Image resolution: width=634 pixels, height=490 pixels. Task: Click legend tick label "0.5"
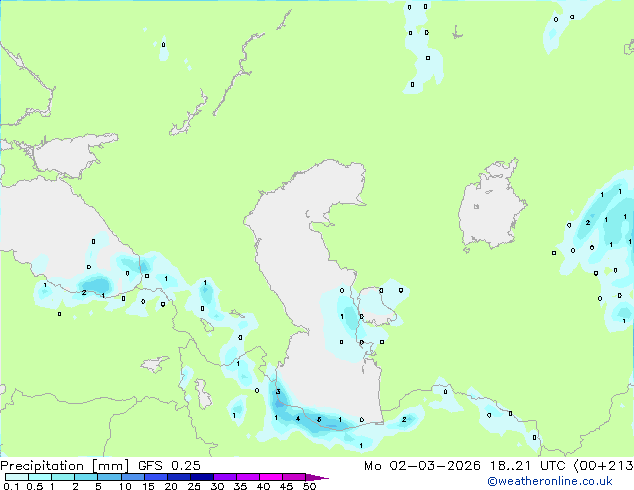(x=35, y=486)
